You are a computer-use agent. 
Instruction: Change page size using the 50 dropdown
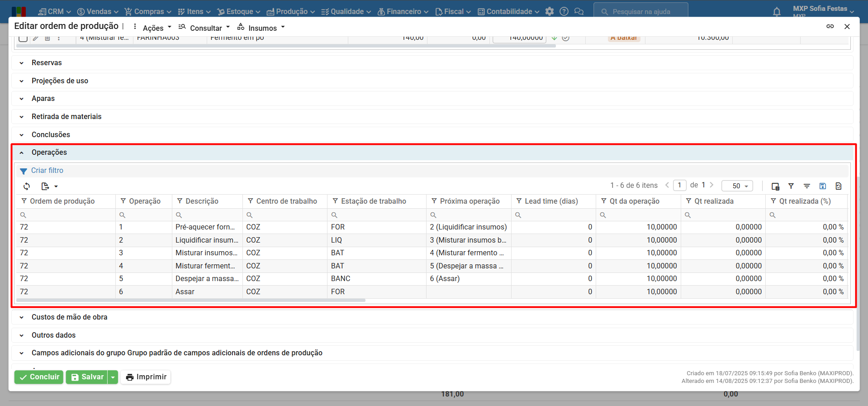pyautogui.click(x=737, y=186)
